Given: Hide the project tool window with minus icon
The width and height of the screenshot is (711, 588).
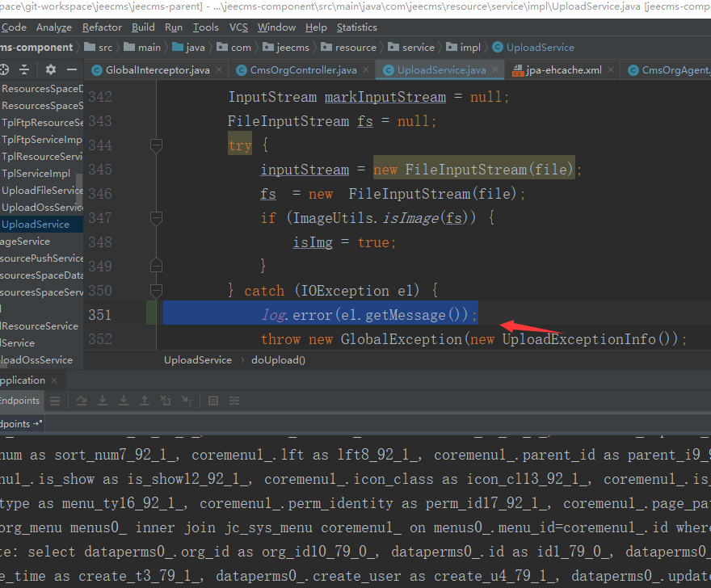Looking at the screenshot, I should click(x=72, y=69).
